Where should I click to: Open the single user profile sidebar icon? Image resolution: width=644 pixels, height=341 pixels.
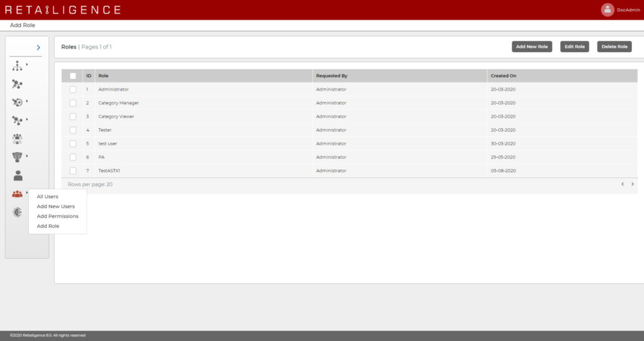tap(18, 176)
